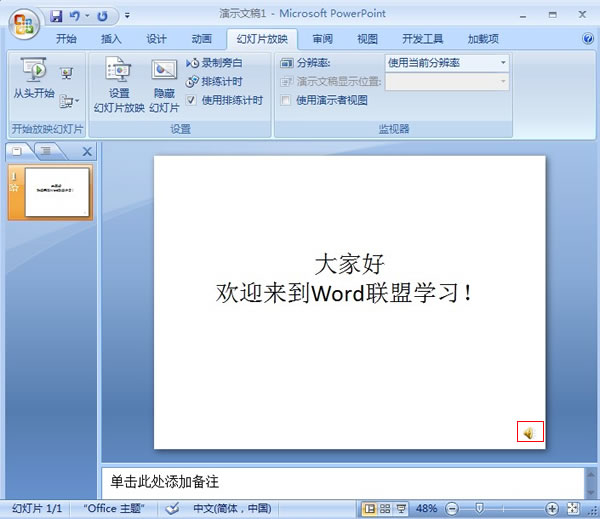Minimize the PowerPoint window
Viewport: 600px width, 519px height.
(x=523, y=15)
